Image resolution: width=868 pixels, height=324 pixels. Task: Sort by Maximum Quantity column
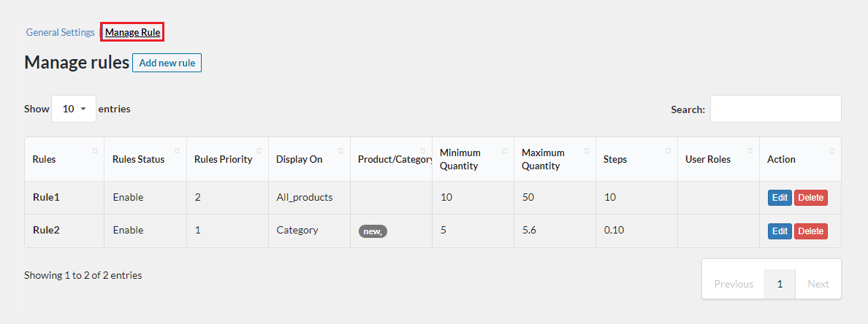(x=543, y=159)
